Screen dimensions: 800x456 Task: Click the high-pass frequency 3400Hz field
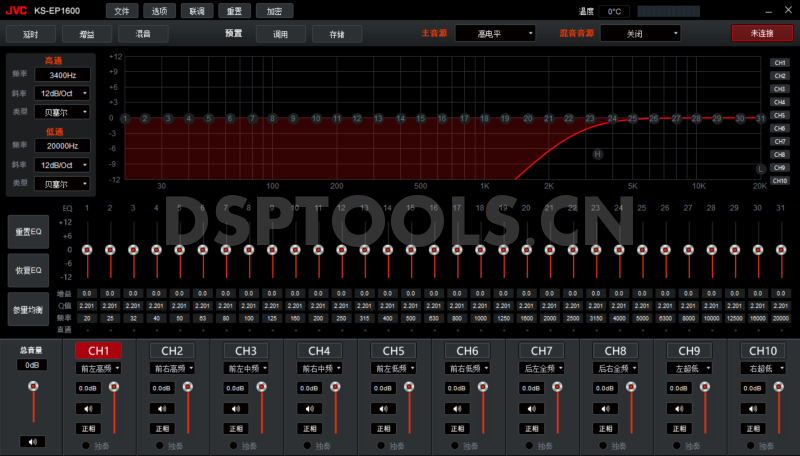click(63, 75)
